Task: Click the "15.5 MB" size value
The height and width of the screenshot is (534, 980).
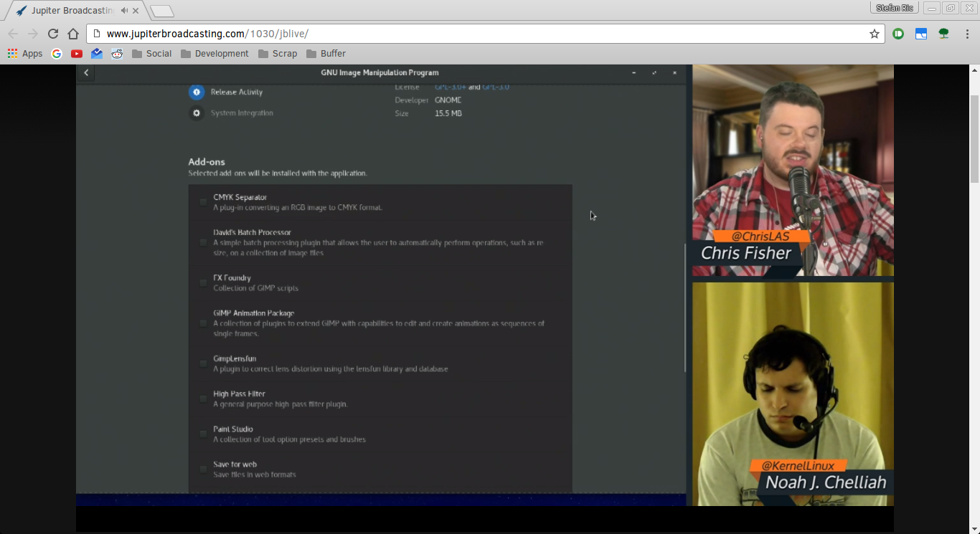Action: pos(448,113)
